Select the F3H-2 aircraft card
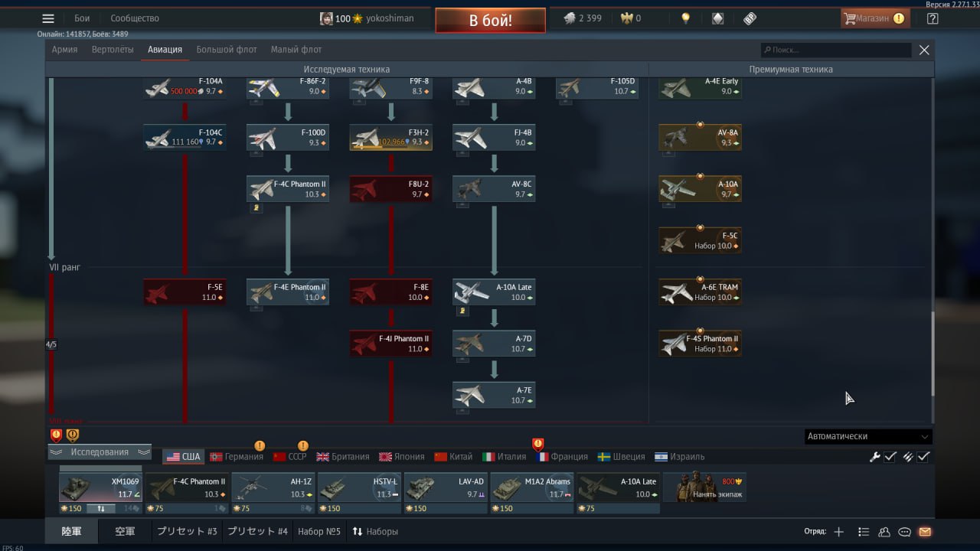The image size is (980, 551). point(391,138)
